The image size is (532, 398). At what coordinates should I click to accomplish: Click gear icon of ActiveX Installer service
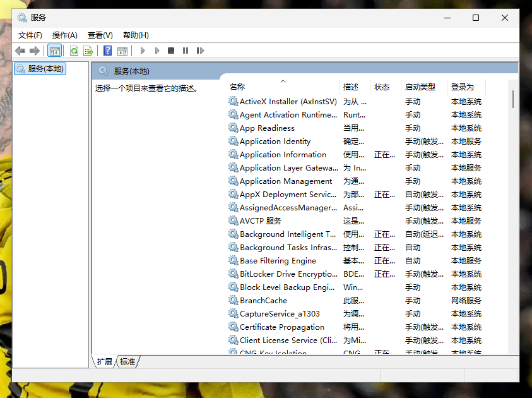[x=233, y=101]
